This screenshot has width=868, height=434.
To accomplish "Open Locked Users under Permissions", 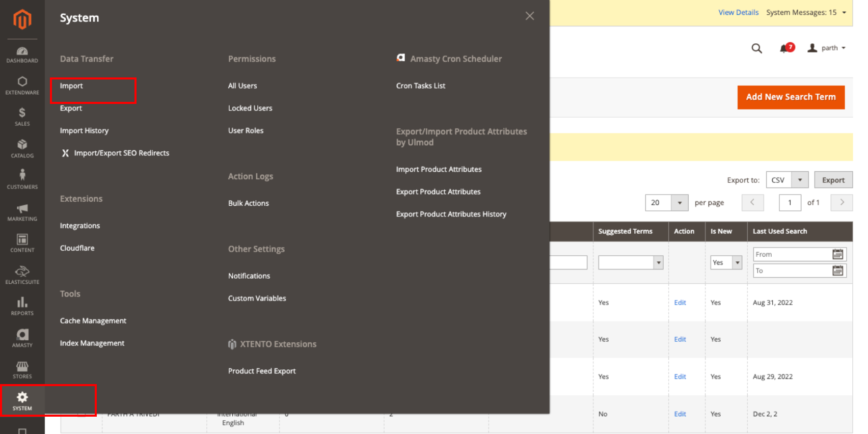I will pyautogui.click(x=250, y=108).
